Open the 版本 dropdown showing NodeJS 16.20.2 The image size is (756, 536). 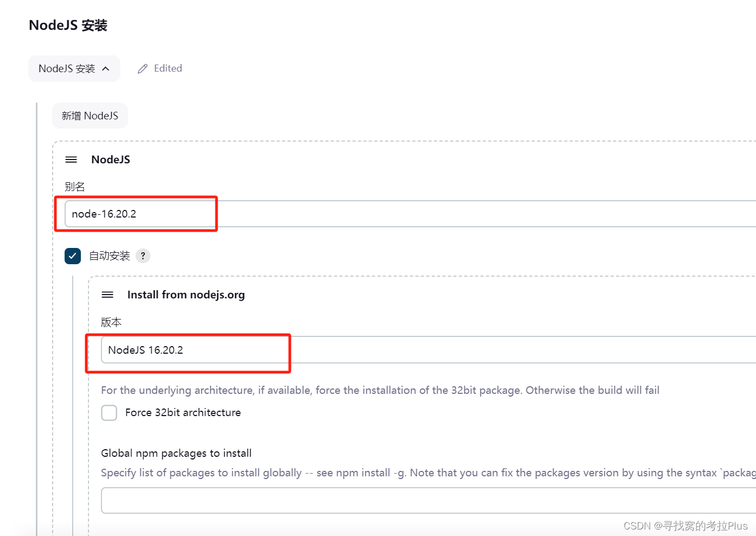[429, 350]
